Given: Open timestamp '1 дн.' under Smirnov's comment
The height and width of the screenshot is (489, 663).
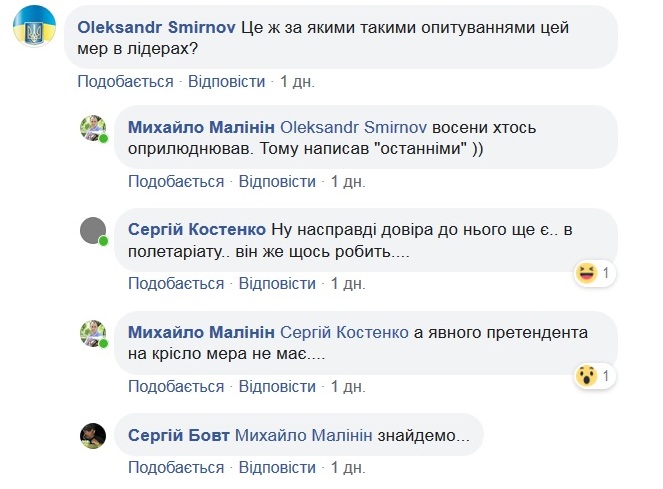Looking at the screenshot, I should (x=296, y=81).
